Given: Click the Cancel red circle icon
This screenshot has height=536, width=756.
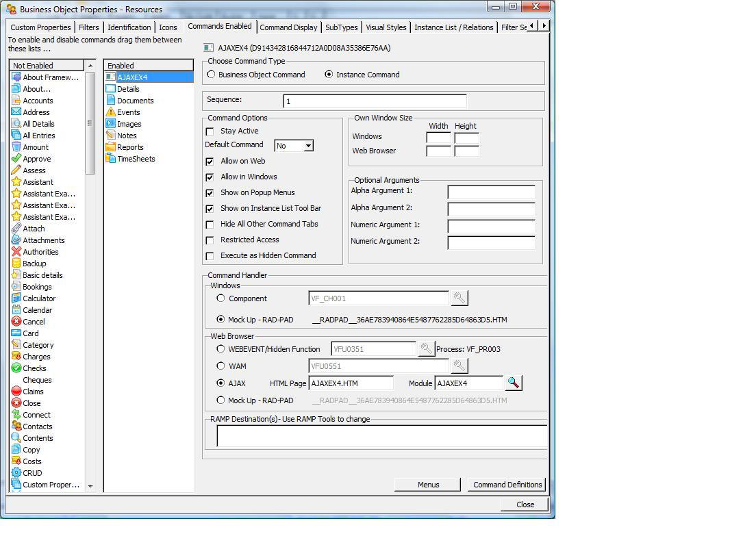Looking at the screenshot, I should 16,322.
